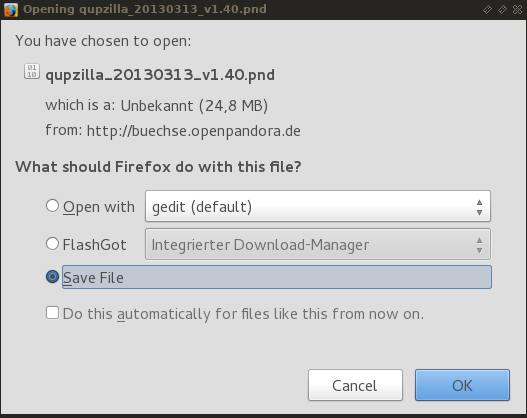
Task: Choose the FlashGot radio option
Action: pos(52,244)
